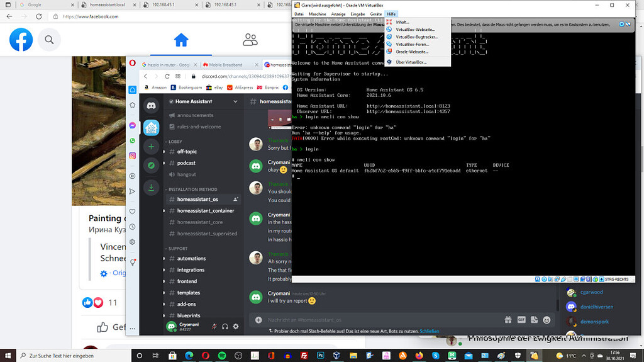Open GIF picker in Discord
Viewport: 644px width, 362px height.
point(521,320)
